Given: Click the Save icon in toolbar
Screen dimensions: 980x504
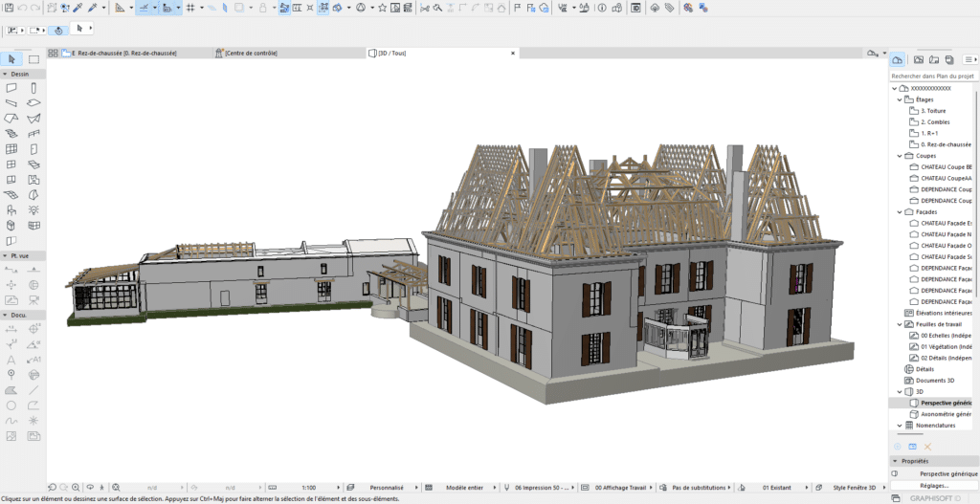Looking at the screenshot, I should click(x=9, y=8).
